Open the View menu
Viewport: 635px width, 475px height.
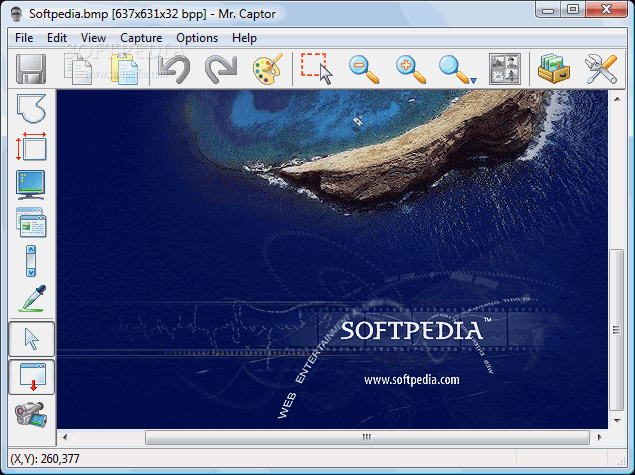click(93, 38)
